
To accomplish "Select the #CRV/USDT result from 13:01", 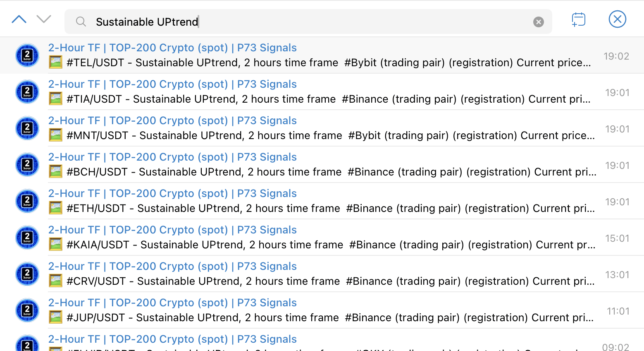I will [x=322, y=274].
